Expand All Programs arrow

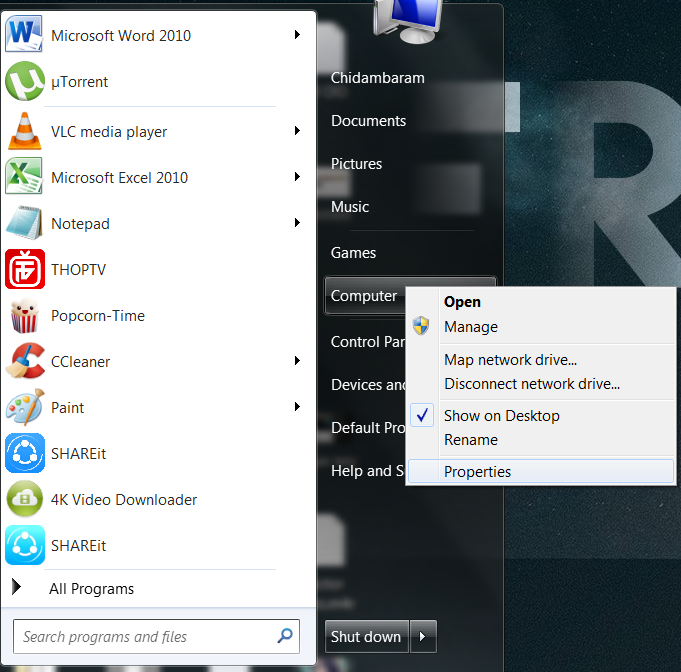pos(17,587)
